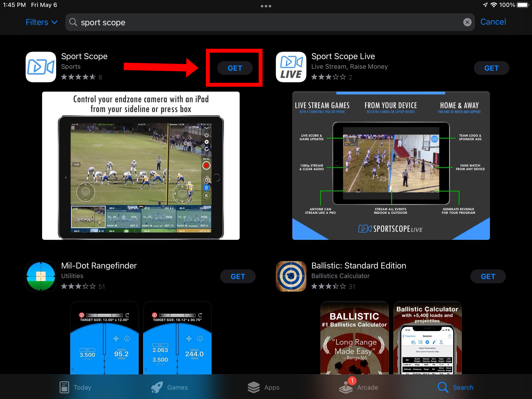532x399 pixels.
Task: Open the Sport Scope title text
Action: coord(84,56)
